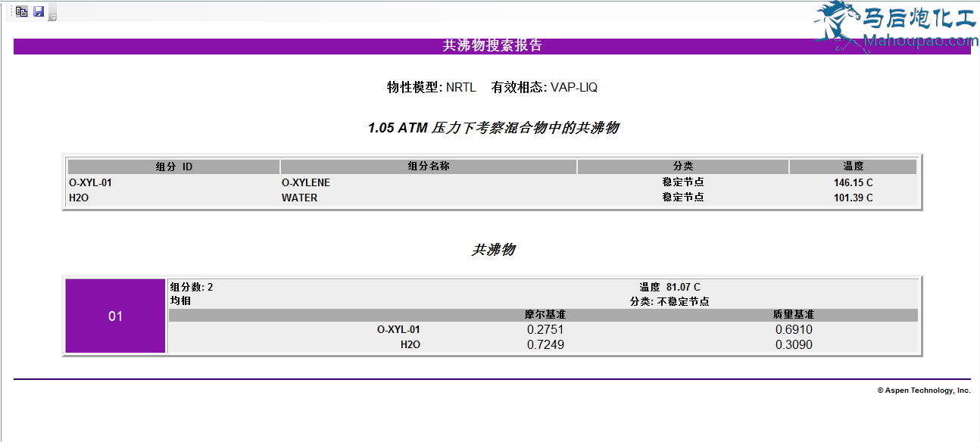Click the purple 01 azeotrope box
980x442 pixels.
coord(115,316)
